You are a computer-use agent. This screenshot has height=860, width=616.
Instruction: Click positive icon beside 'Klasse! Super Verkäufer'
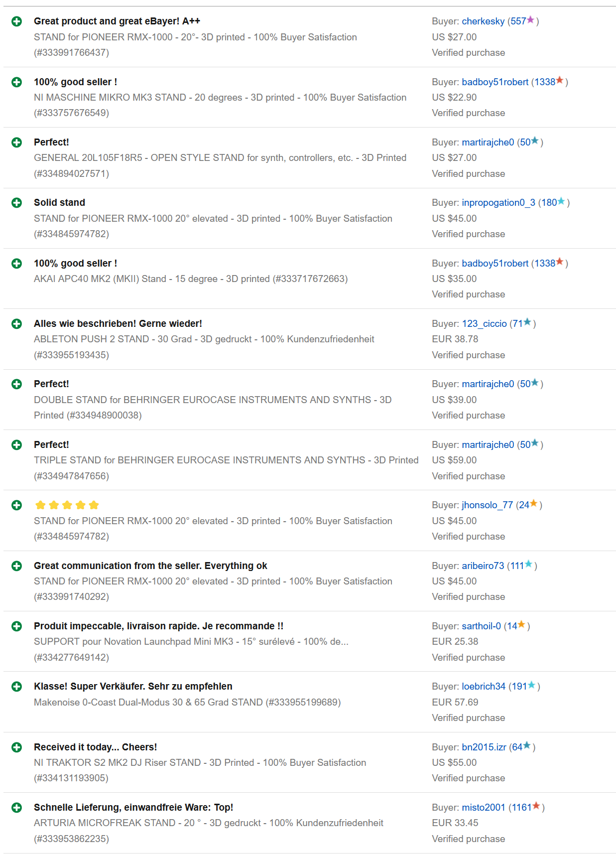pyautogui.click(x=16, y=687)
